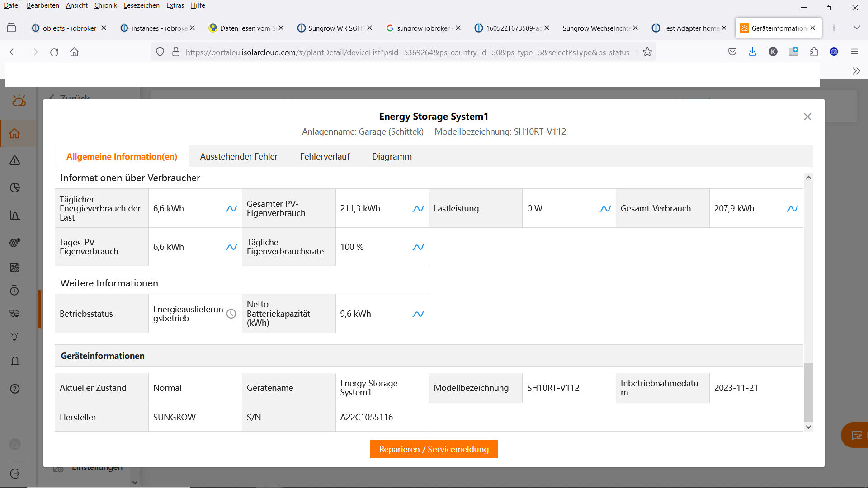Viewport: 868px width, 488px height.
Task: List all tabs dropdown arrow
Action: [x=856, y=28]
